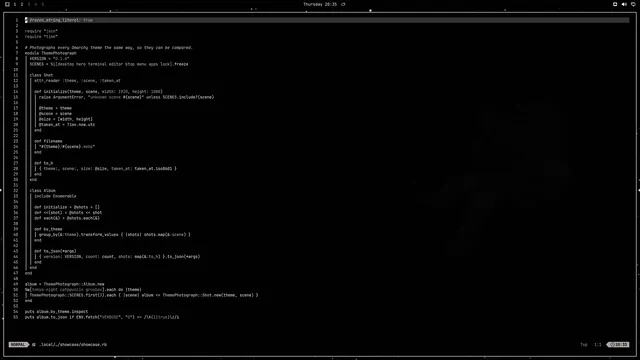Screen dimensions: 640x360
Task: Click the class Shot line
Action: (41, 75)
